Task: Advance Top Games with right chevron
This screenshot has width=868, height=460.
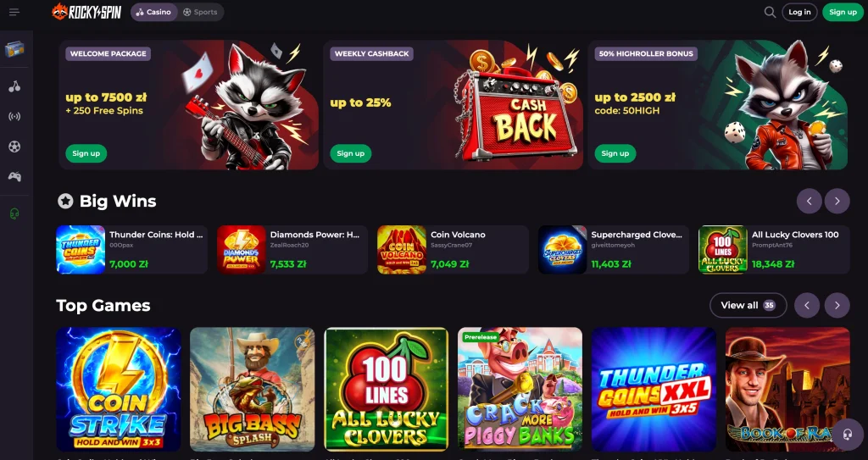Action: 837,305
